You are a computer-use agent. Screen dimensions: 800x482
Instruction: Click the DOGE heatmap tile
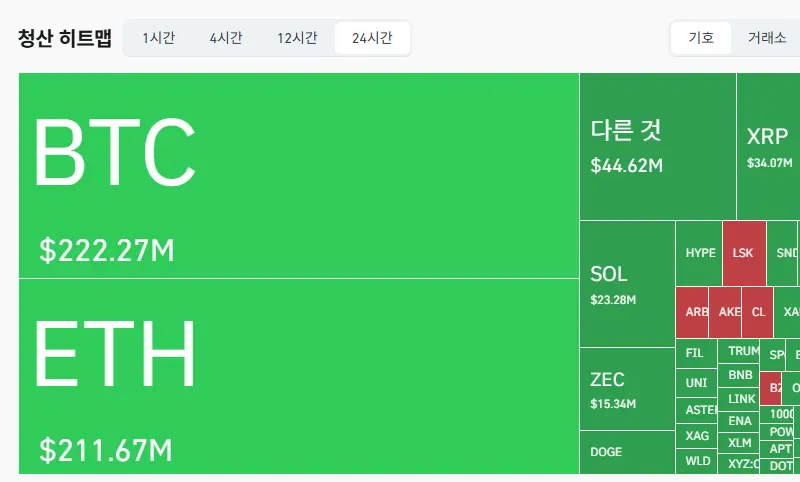628,452
